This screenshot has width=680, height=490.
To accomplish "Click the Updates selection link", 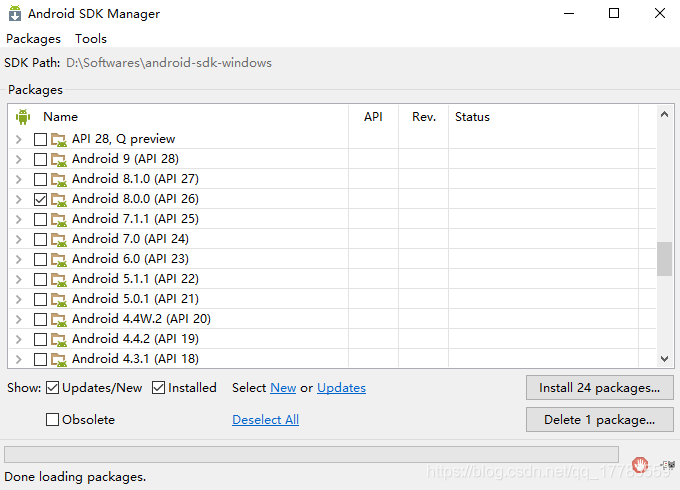I will (x=341, y=388).
